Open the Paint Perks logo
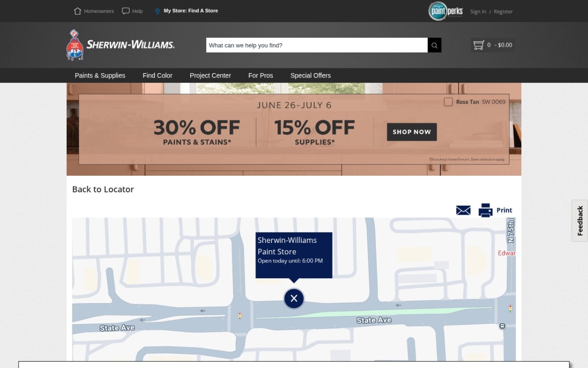The width and height of the screenshot is (588, 368). coord(445,11)
